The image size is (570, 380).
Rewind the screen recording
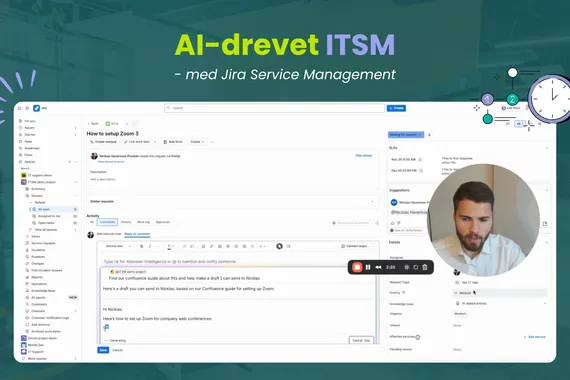pos(378,267)
